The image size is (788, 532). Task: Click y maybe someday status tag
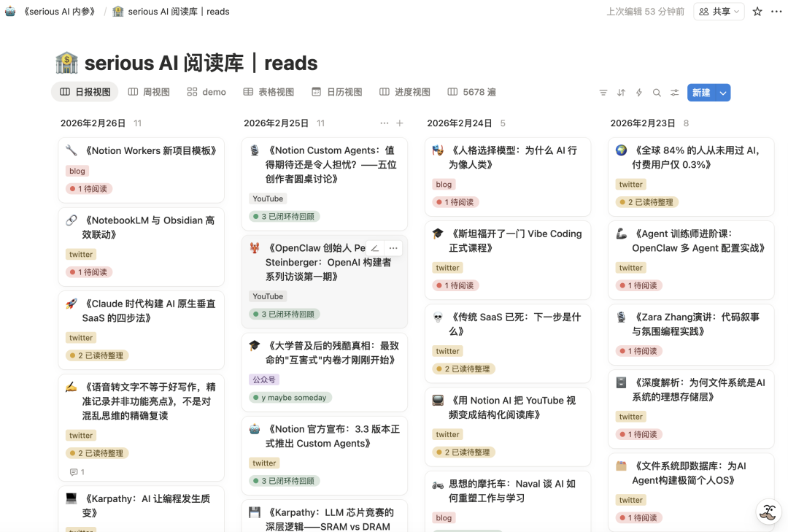coord(290,398)
